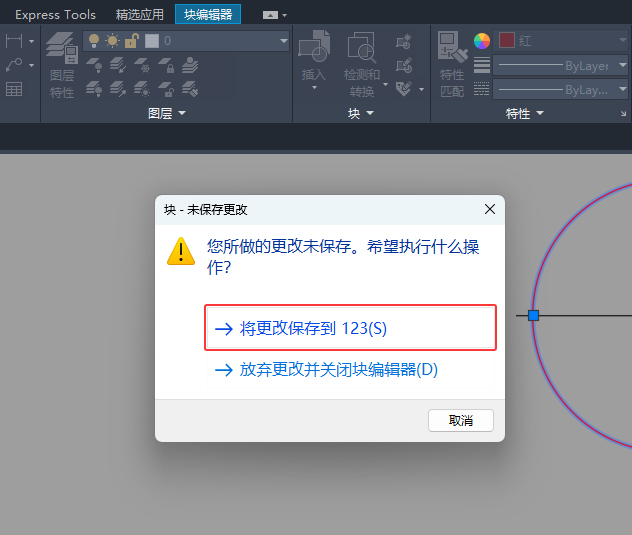Expand the 特性 panel

[x=525, y=113]
